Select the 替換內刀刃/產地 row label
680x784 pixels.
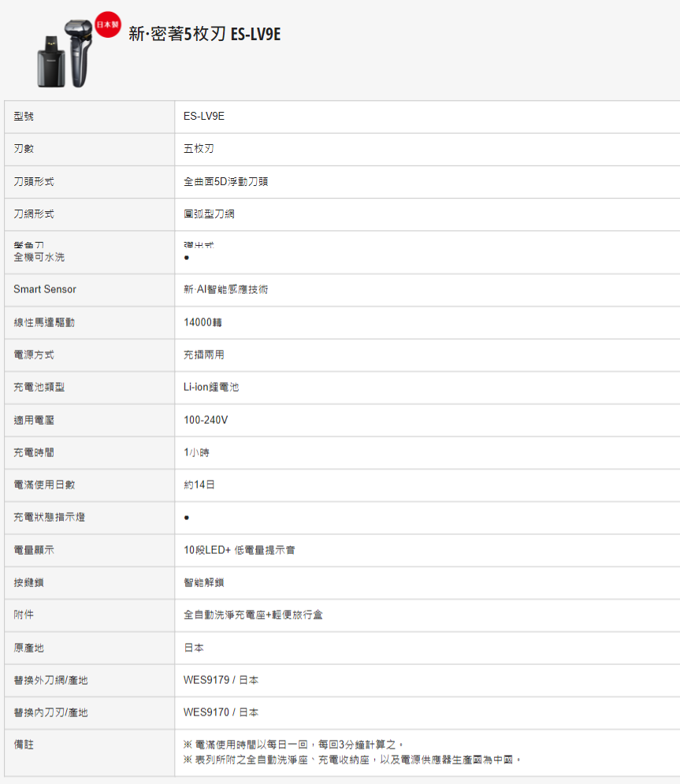point(50,712)
